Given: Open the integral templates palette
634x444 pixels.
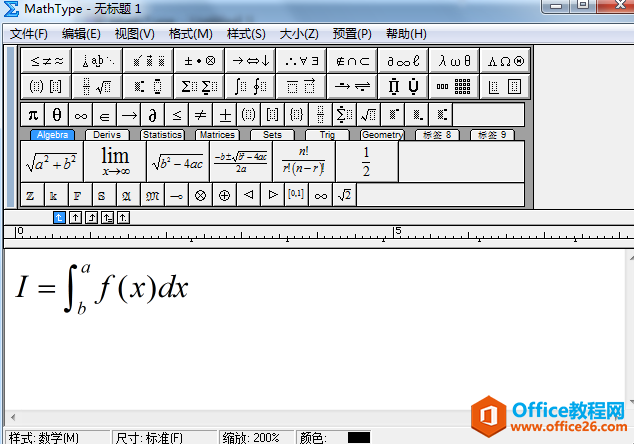Looking at the screenshot, I should tap(250, 86).
